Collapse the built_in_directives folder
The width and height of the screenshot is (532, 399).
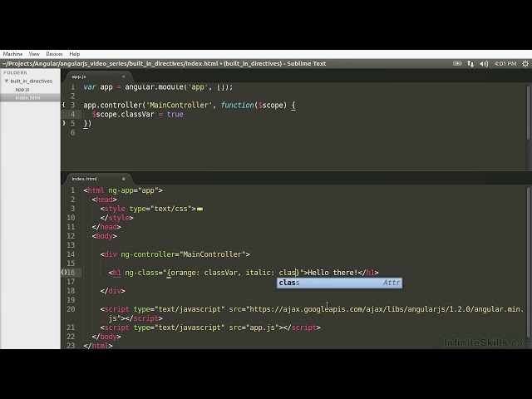[x=7, y=81]
